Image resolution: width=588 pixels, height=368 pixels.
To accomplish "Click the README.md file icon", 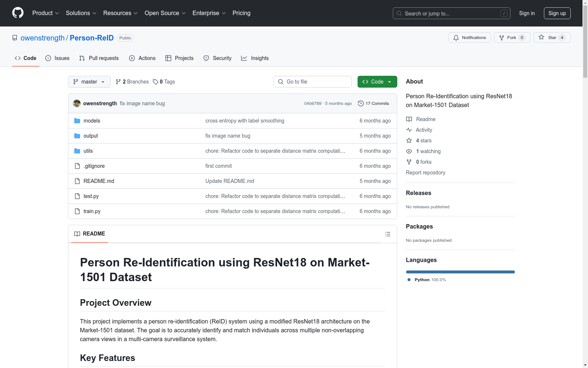I will (x=77, y=181).
